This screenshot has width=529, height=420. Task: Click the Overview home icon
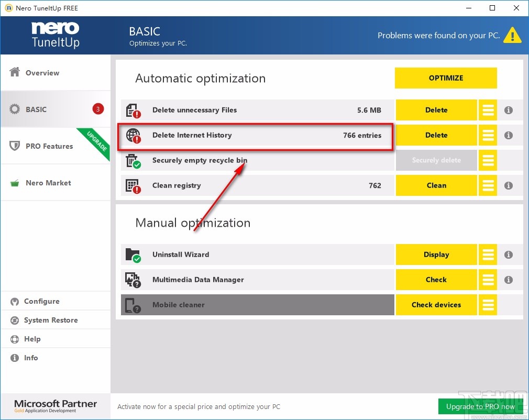(15, 72)
